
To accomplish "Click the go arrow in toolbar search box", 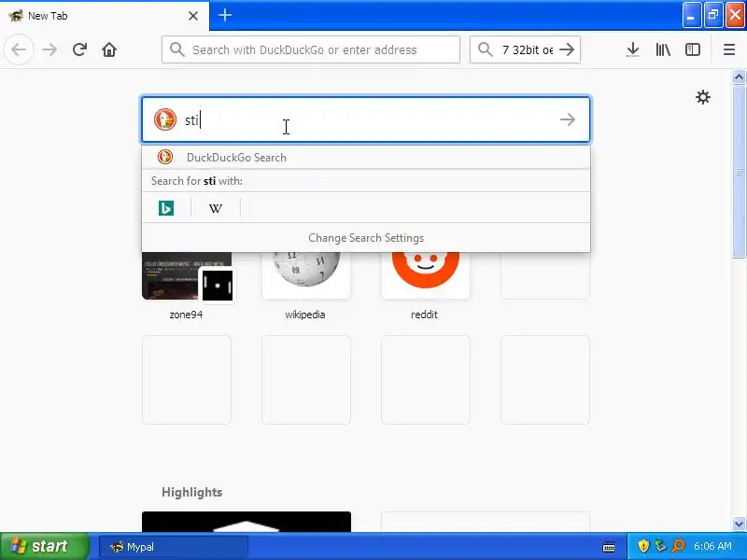I will [x=567, y=49].
